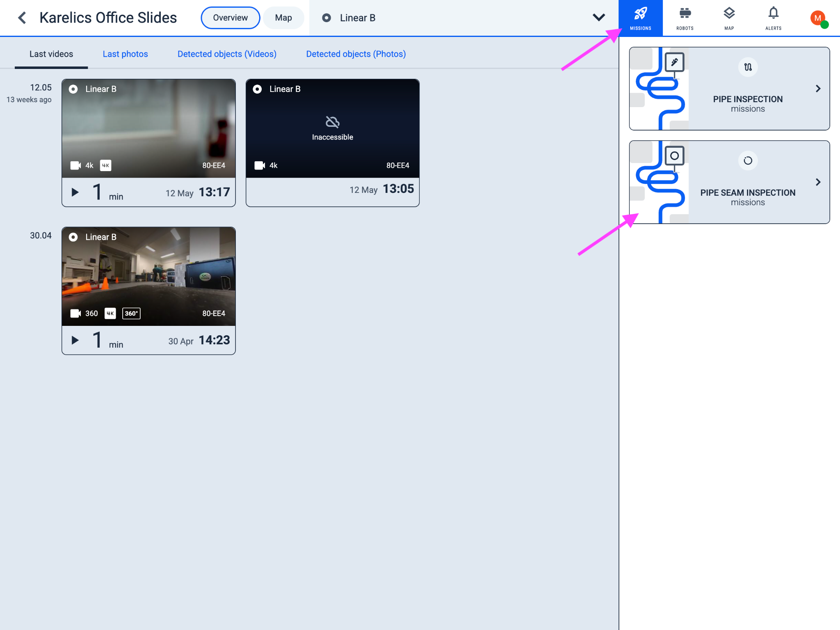This screenshot has width=840, height=630.
Task: Go back using the left chevron arrow
Action: (x=22, y=18)
